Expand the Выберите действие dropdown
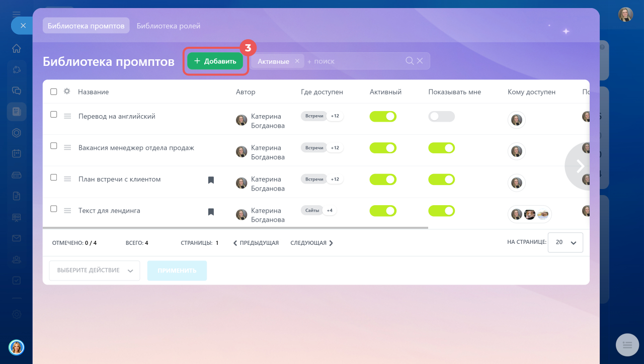The width and height of the screenshot is (644, 364). (95, 270)
